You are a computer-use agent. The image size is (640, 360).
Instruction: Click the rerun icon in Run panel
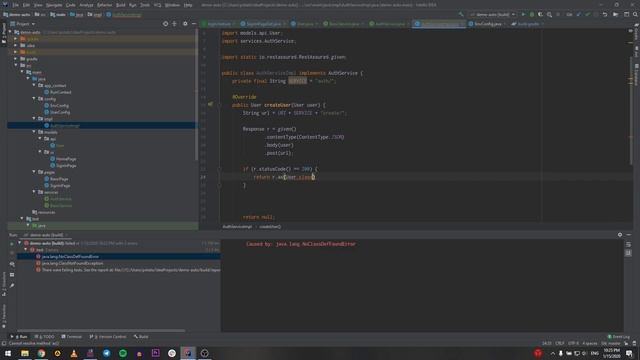[x=12, y=243]
